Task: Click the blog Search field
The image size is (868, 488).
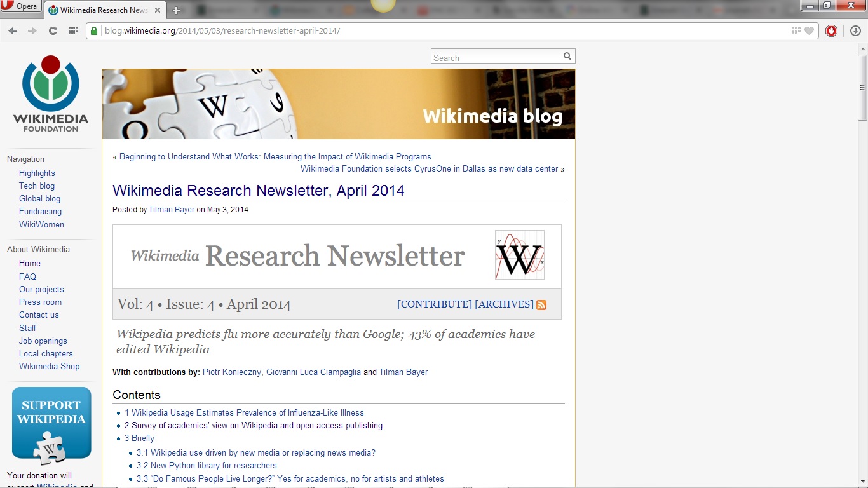Action: [496, 57]
